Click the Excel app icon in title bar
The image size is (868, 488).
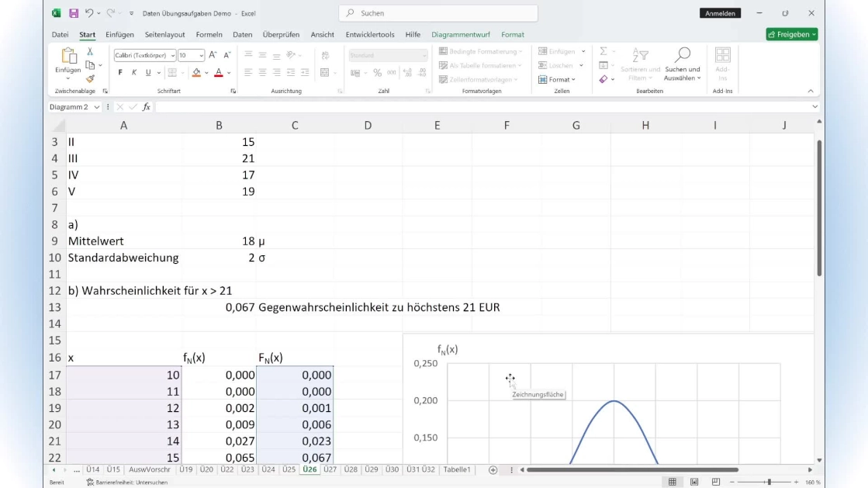point(56,13)
